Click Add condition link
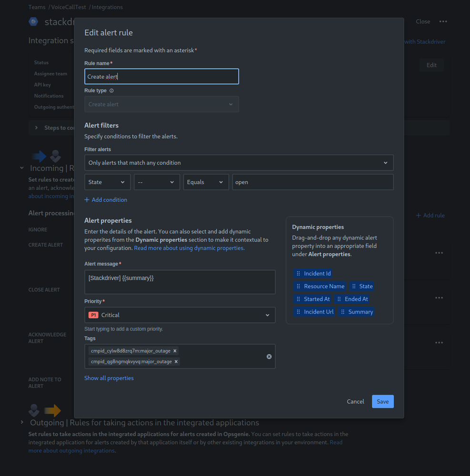 (106, 200)
